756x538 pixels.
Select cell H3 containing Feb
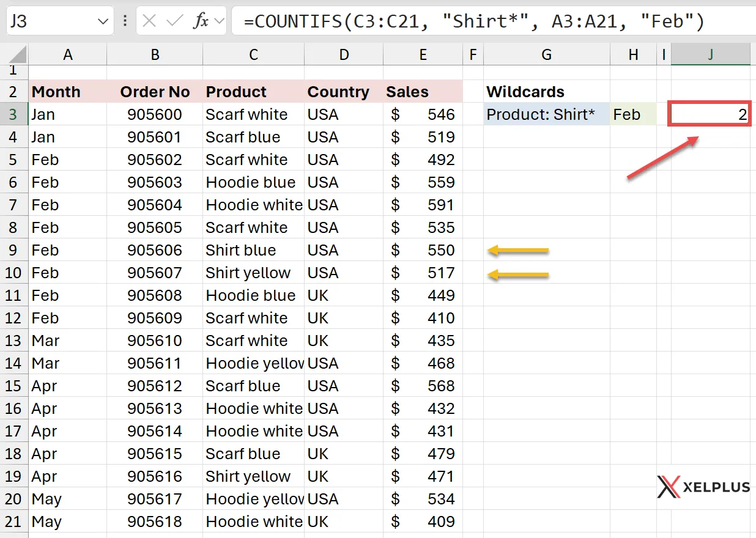point(632,114)
